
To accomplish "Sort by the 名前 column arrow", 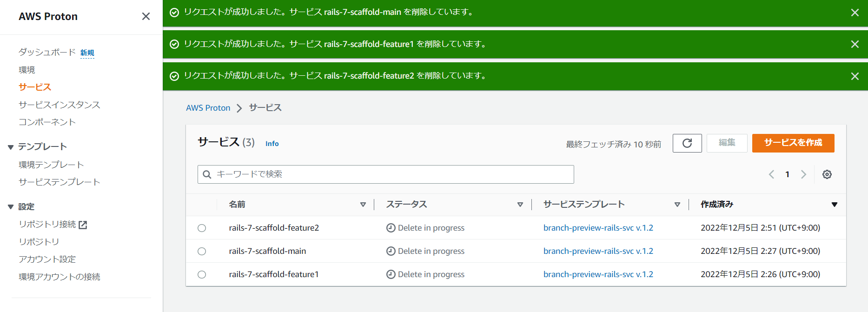I will 363,205.
